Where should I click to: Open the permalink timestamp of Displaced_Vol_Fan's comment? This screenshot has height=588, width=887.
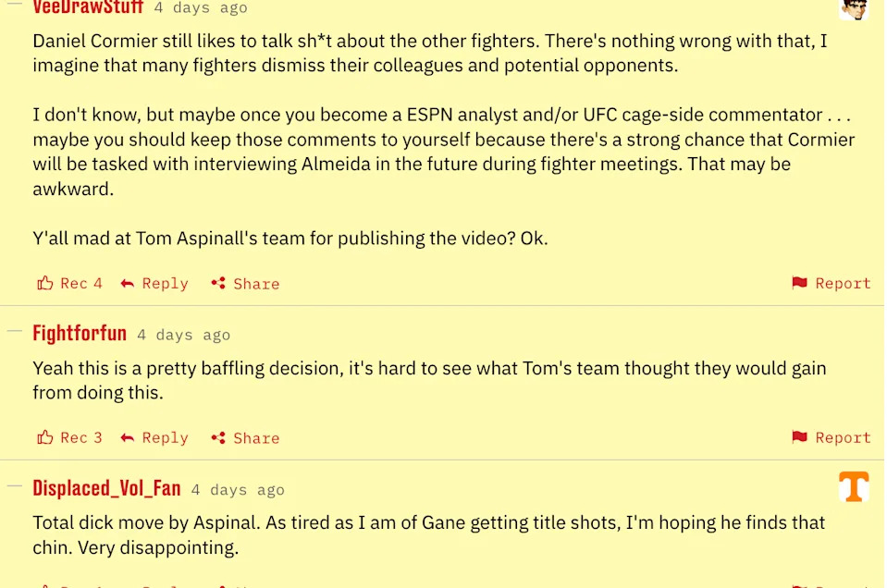238,489
